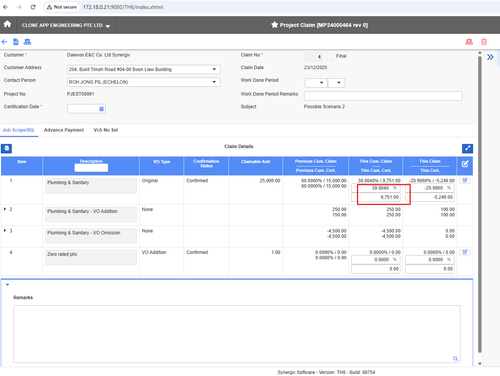The width and height of the screenshot is (500, 376).
Task: Tick the Final checkbox
Action: 330,56
